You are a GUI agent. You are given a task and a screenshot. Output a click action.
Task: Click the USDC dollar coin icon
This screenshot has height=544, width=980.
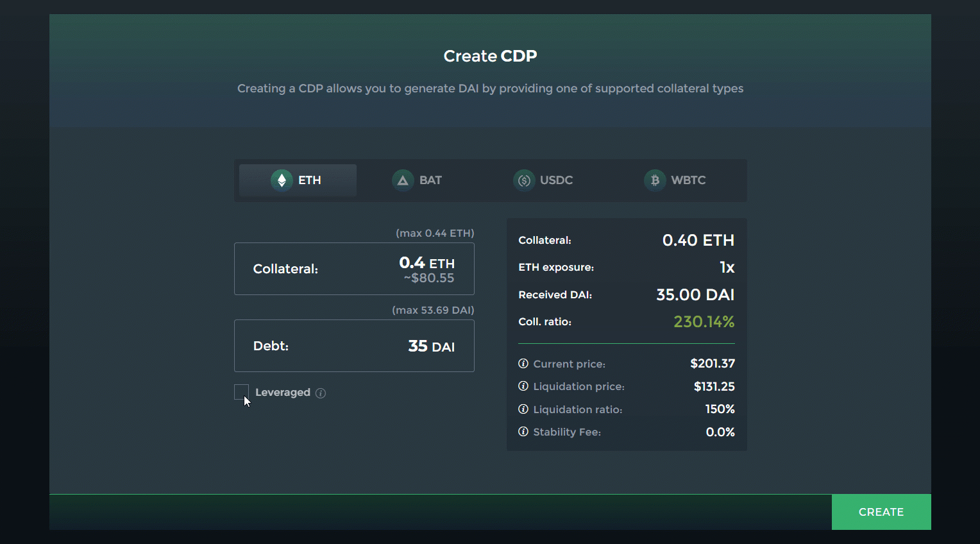(524, 180)
